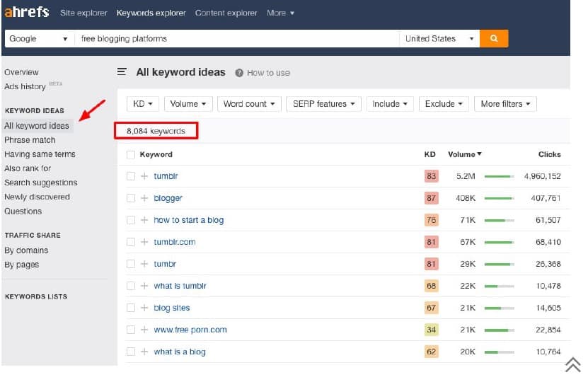
Task: Open Overview in the sidebar
Action: click(21, 72)
